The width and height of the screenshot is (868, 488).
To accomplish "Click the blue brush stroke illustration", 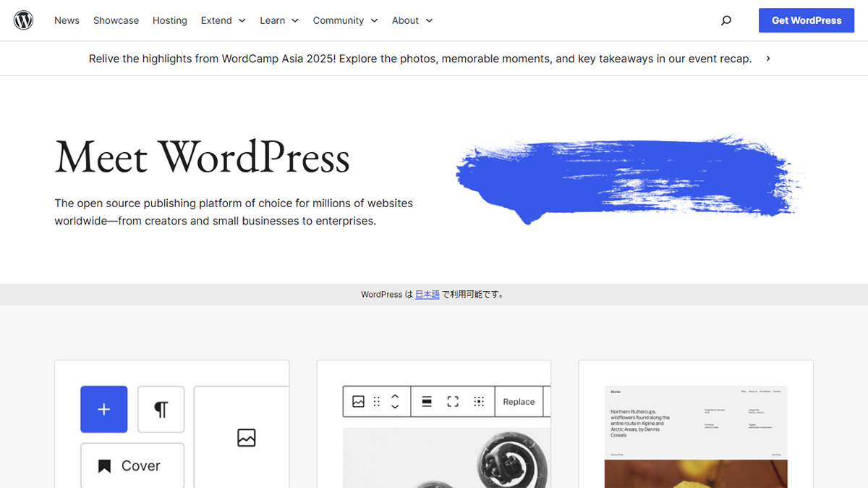I will point(629,179).
